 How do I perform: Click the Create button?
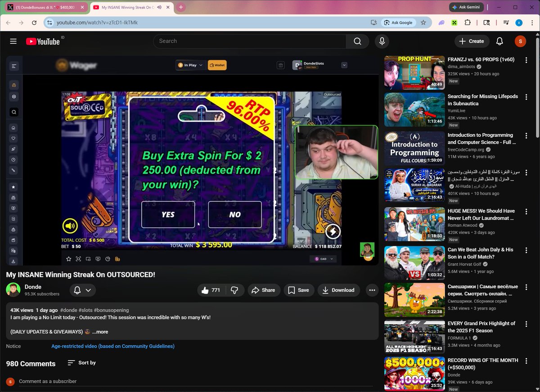[x=472, y=41]
